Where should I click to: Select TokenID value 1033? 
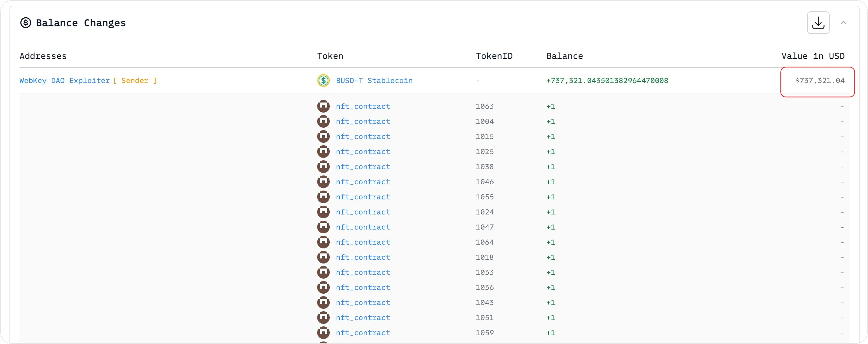point(485,272)
